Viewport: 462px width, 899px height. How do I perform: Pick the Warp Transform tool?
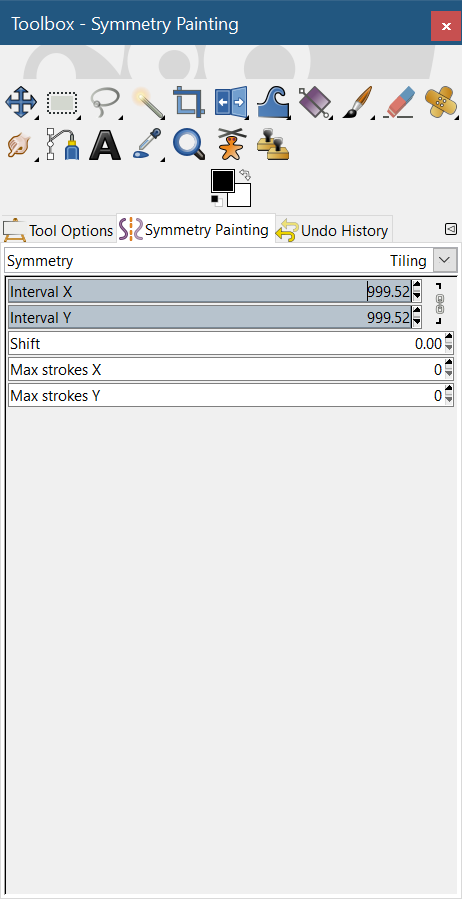[274, 103]
